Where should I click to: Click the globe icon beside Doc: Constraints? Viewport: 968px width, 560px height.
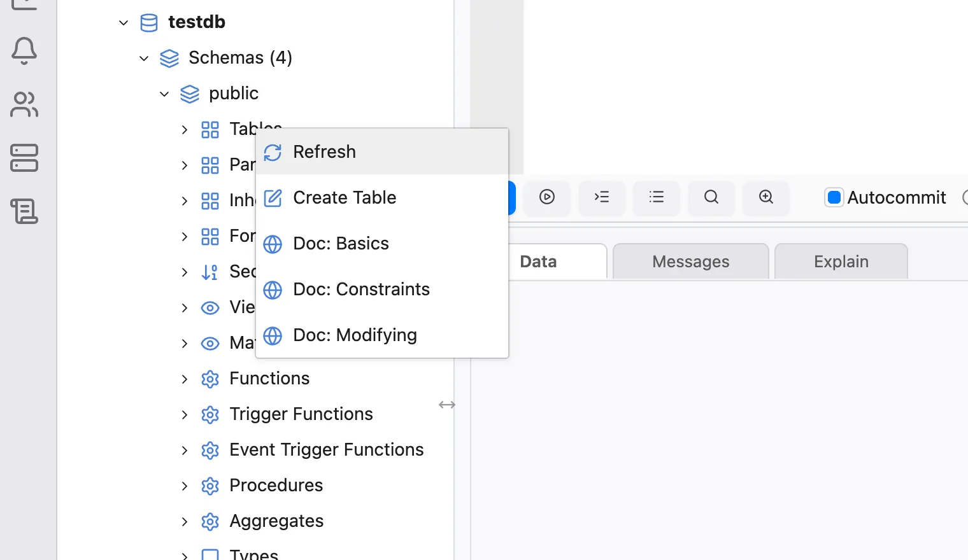pyautogui.click(x=273, y=290)
